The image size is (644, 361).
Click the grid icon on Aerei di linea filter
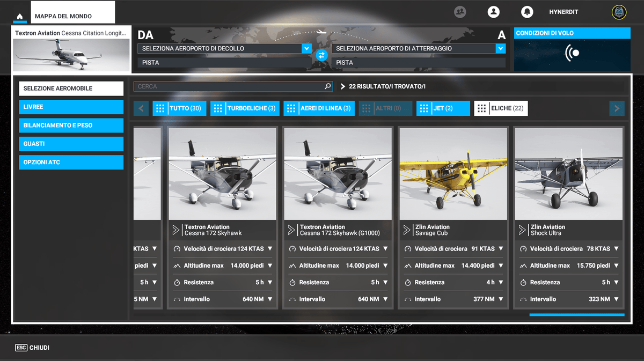[x=291, y=108]
